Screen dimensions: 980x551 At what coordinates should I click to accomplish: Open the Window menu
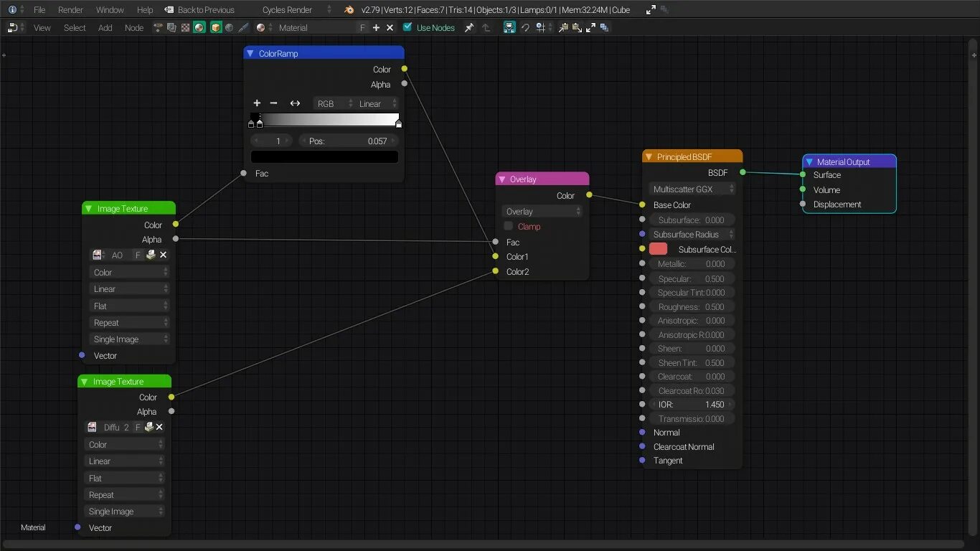point(110,10)
